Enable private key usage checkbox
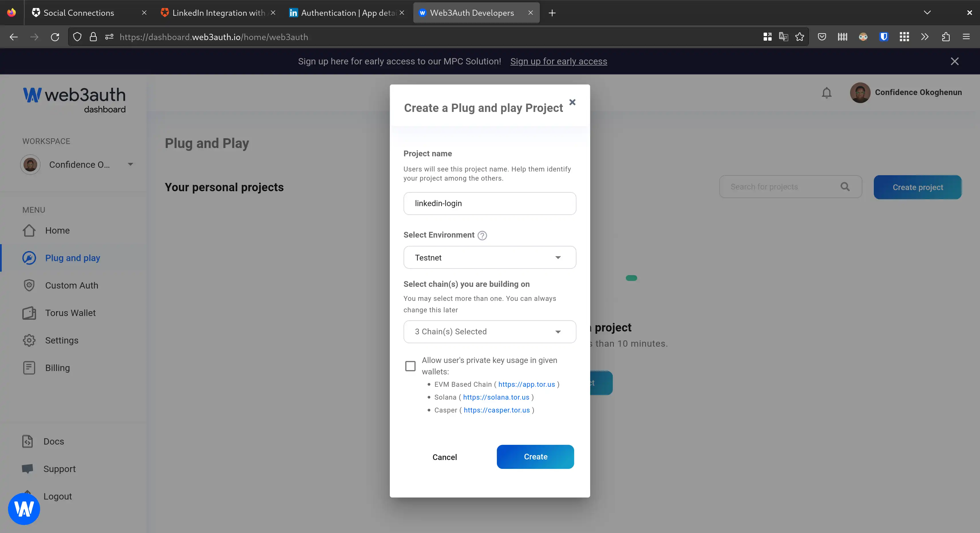The width and height of the screenshot is (980, 533). [410, 366]
